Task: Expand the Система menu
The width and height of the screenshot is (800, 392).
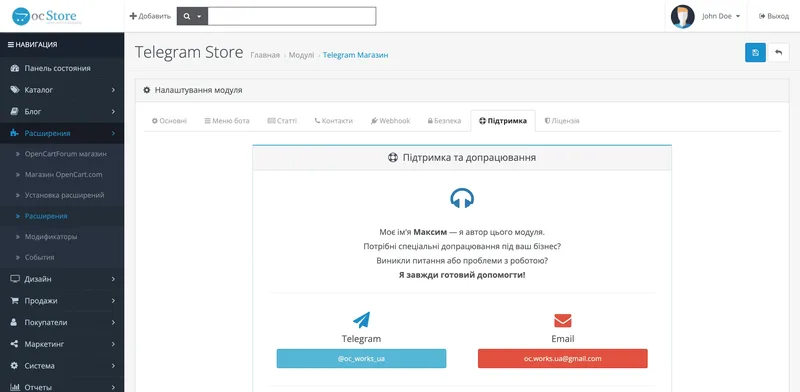Action: 62,366
